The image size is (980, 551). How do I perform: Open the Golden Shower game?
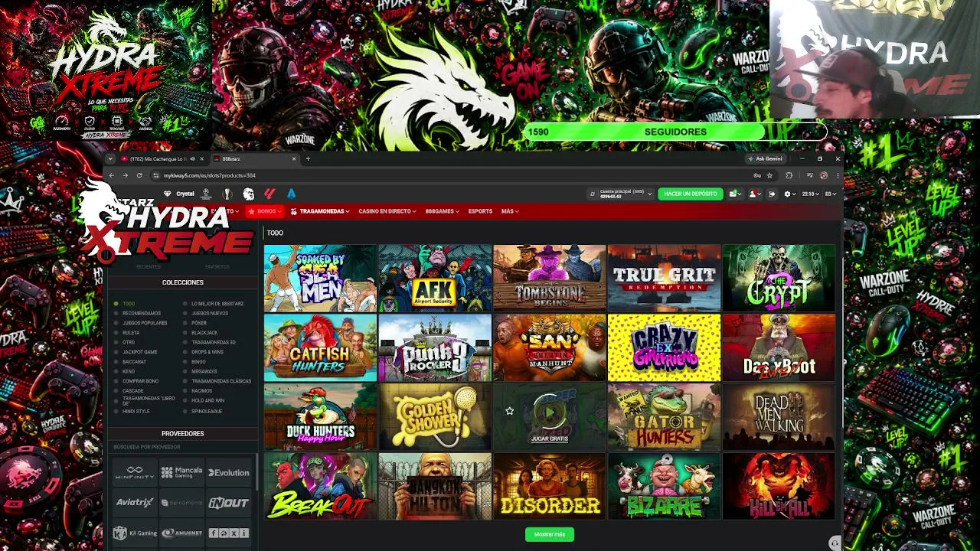[x=435, y=417]
